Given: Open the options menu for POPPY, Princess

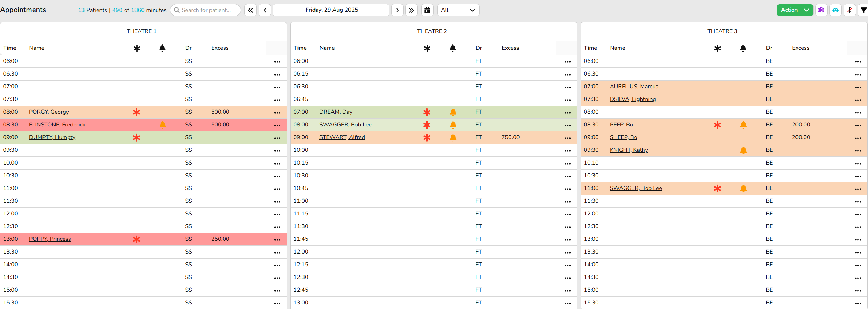Looking at the screenshot, I should tap(277, 240).
